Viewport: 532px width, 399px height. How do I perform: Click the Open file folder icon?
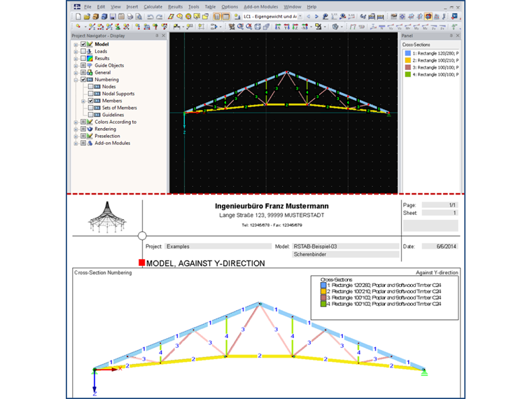pyautogui.click(x=87, y=17)
